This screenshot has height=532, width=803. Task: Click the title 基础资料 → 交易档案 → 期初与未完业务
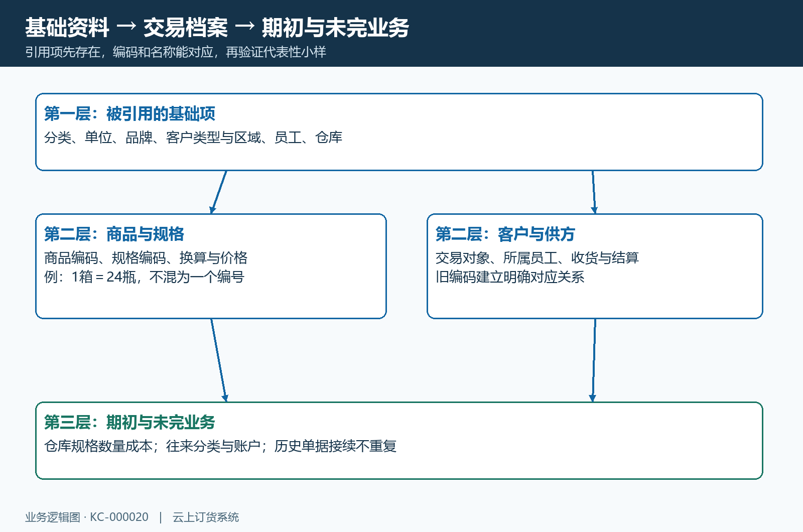[217, 27]
